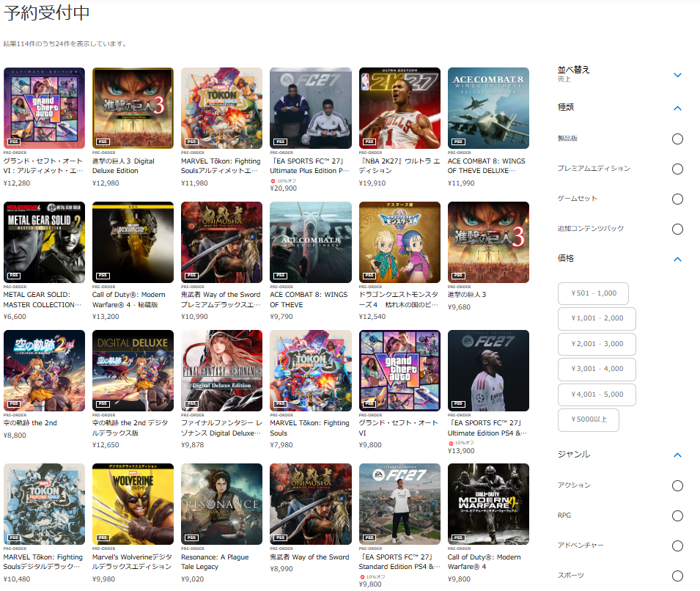Collapse the 種類 filter section
The width and height of the screenshot is (700, 591).
[677, 108]
